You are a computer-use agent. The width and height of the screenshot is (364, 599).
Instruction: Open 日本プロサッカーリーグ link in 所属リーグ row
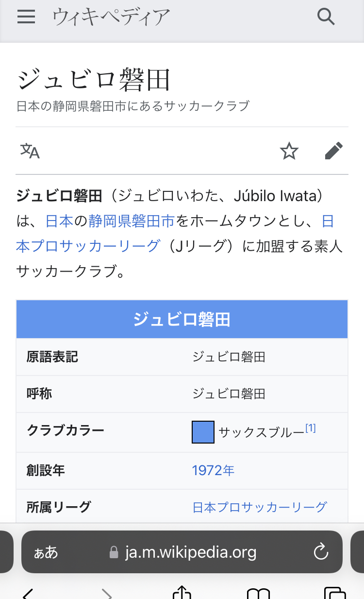[x=260, y=507]
